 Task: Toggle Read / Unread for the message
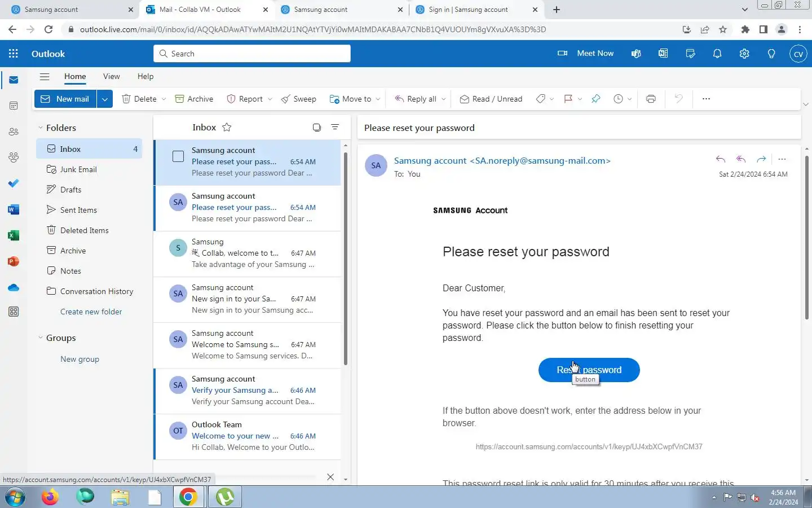click(491, 99)
